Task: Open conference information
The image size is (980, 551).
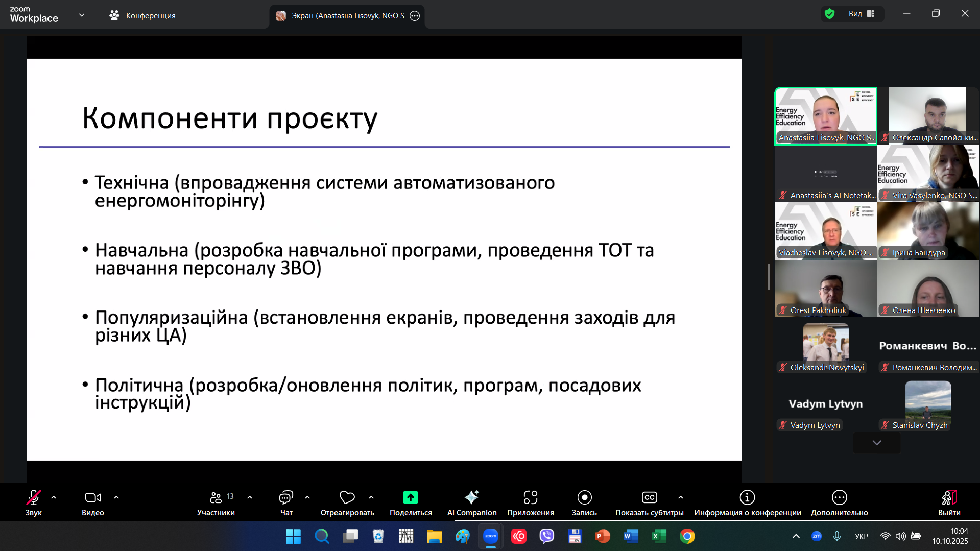Action: click(747, 503)
